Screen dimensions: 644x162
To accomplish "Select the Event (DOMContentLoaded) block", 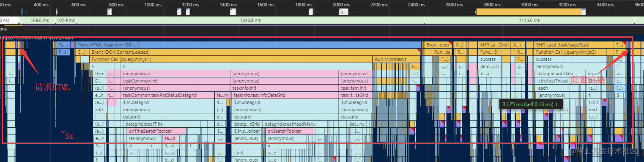I will (x=255, y=52).
